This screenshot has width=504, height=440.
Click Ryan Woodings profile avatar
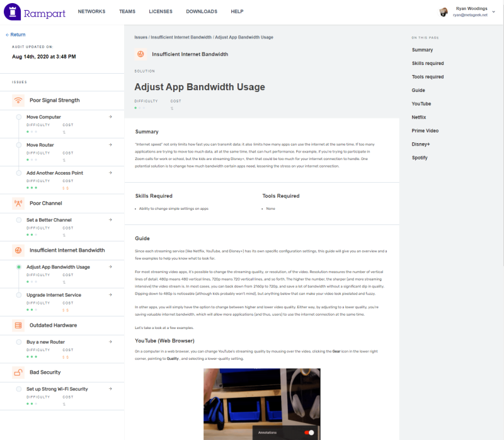pos(444,12)
